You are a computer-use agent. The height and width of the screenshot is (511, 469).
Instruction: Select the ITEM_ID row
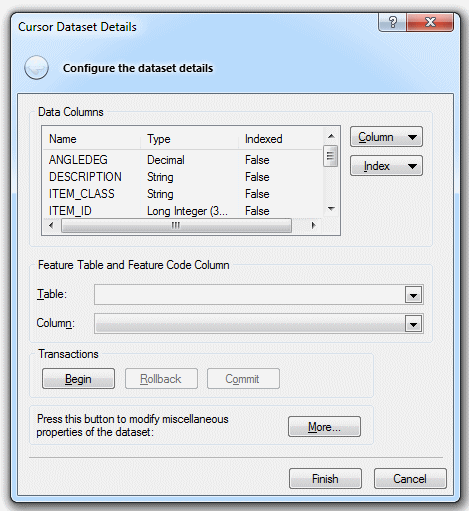[183, 211]
